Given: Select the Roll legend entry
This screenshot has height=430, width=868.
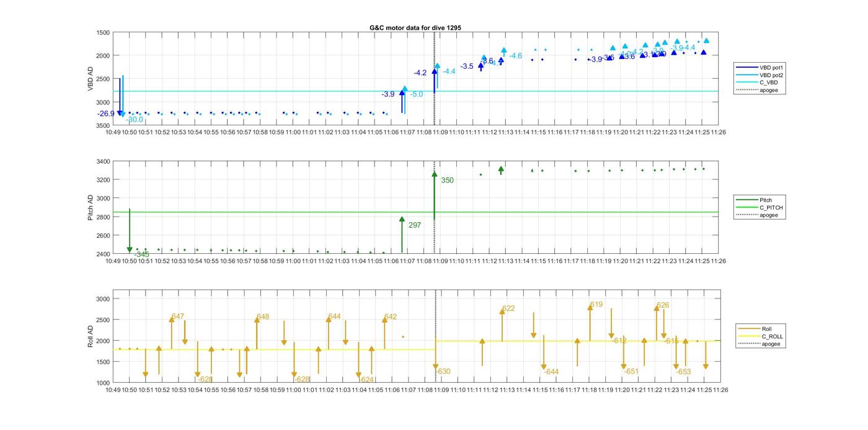Looking at the screenshot, I should click(x=766, y=328).
